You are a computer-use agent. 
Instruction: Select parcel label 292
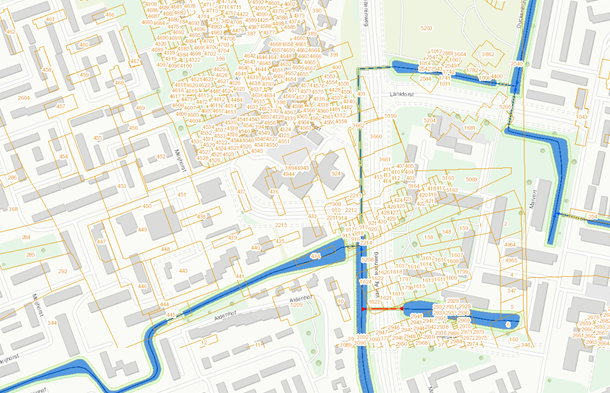click(x=63, y=271)
